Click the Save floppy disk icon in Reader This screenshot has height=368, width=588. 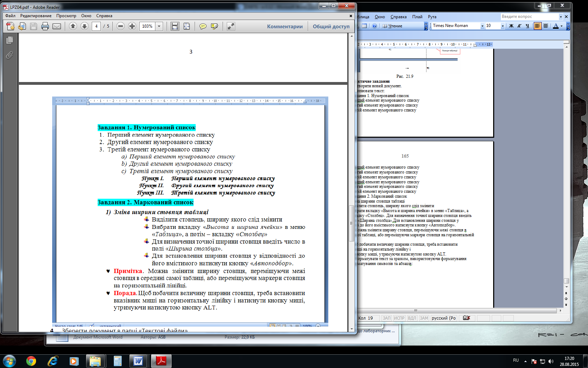click(34, 26)
